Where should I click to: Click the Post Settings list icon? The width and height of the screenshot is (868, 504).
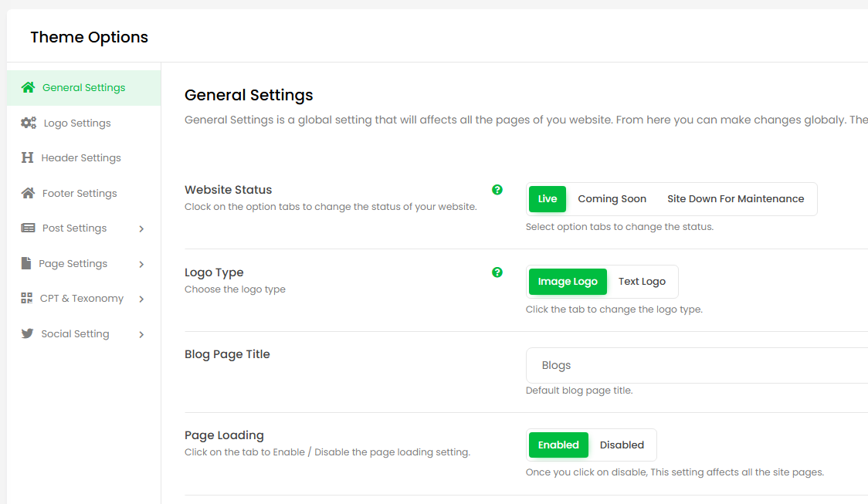tap(28, 228)
